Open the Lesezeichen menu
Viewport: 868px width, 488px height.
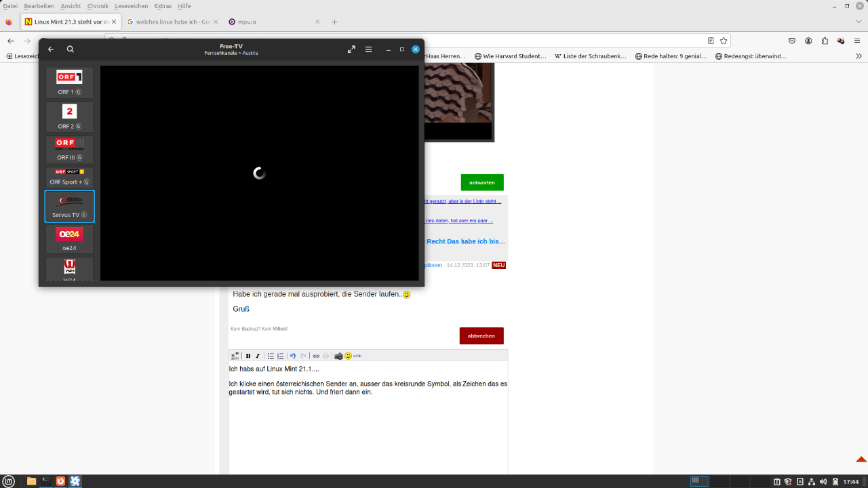coord(132,6)
